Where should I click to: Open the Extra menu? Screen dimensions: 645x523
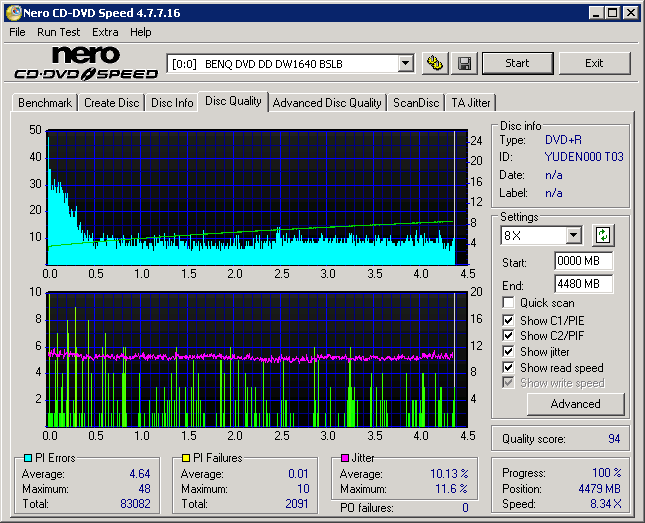[x=105, y=32]
